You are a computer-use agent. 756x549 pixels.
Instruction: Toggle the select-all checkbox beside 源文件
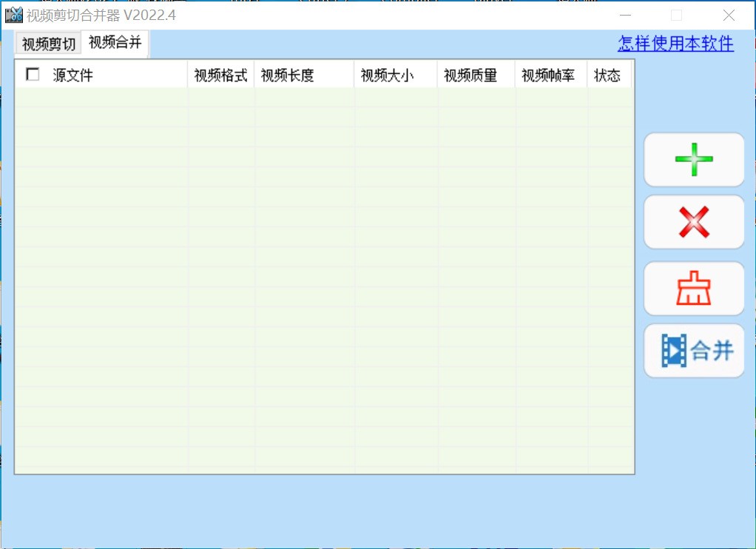pyautogui.click(x=33, y=75)
